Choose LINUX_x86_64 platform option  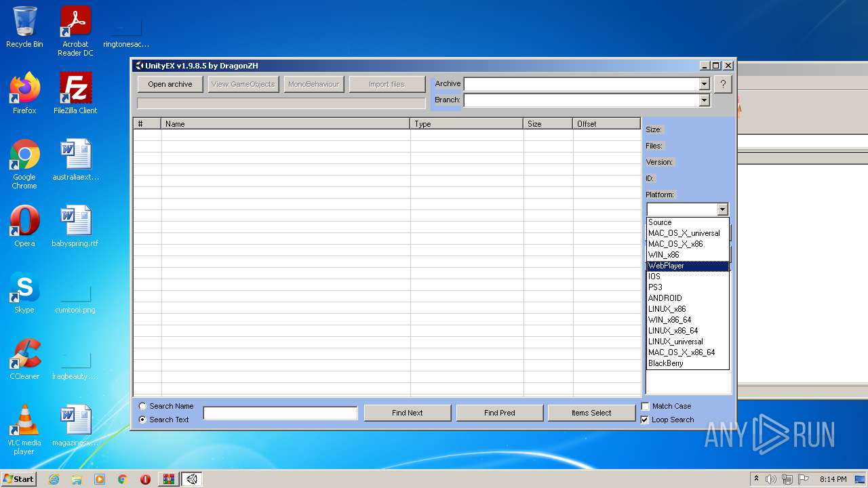pyautogui.click(x=688, y=331)
